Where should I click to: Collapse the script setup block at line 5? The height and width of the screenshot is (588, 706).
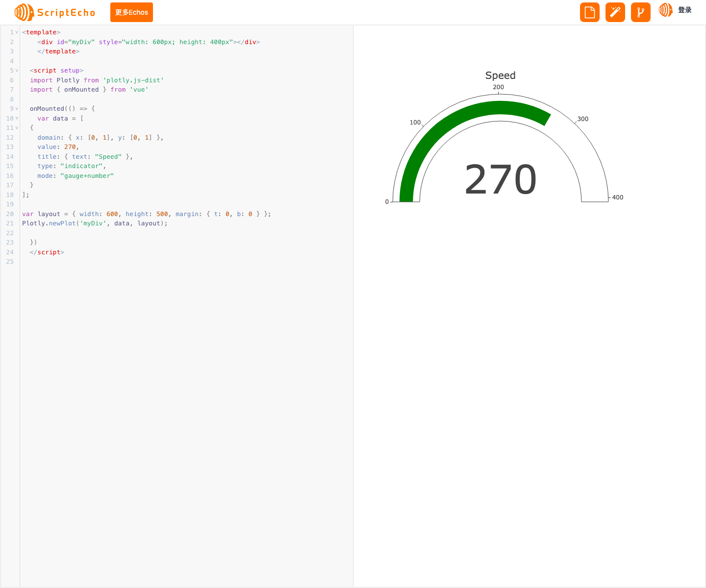[x=17, y=71]
